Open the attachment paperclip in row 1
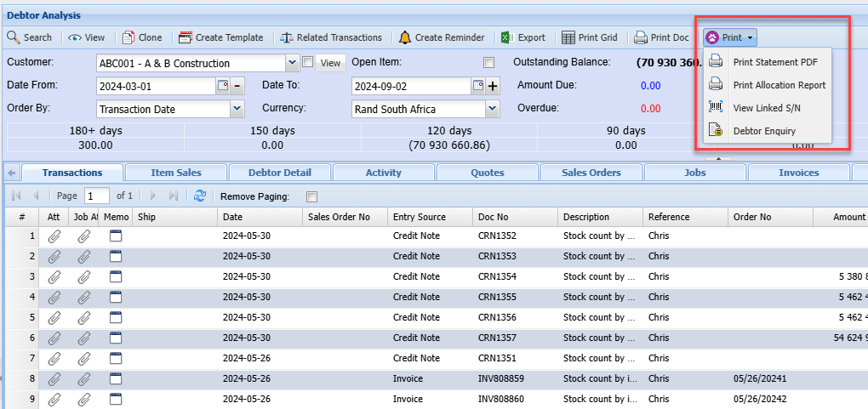This screenshot has width=868, height=409. click(x=54, y=236)
